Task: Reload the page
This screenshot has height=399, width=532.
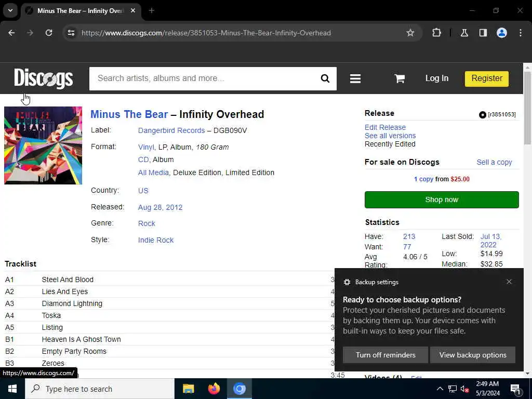Action: [x=49, y=33]
